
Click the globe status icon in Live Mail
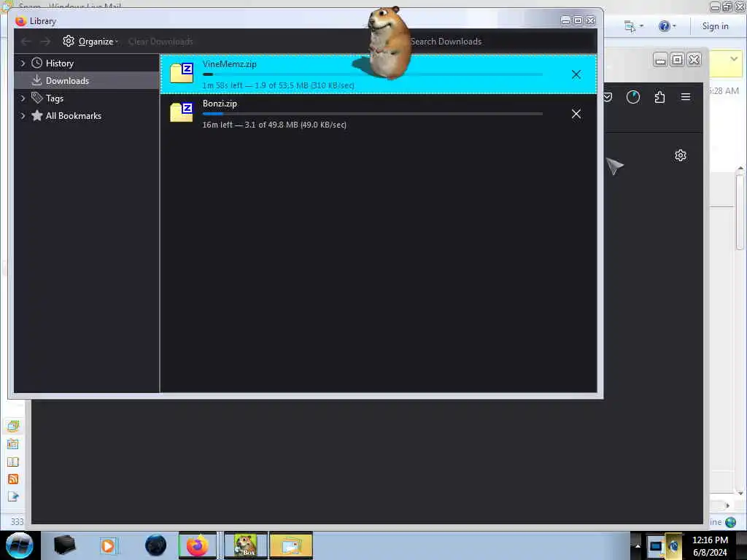coord(730,522)
